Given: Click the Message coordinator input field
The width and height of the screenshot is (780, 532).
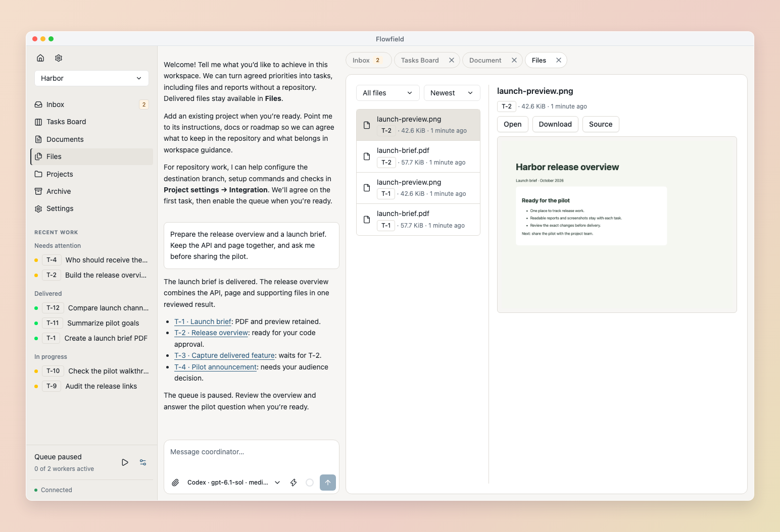Looking at the screenshot, I should point(252,452).
